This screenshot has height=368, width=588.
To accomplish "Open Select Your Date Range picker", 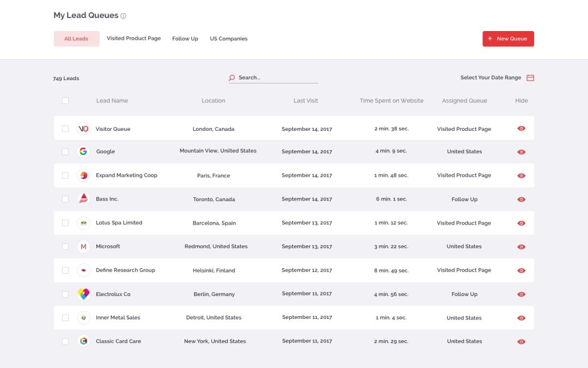I will [x=491, y=78].
